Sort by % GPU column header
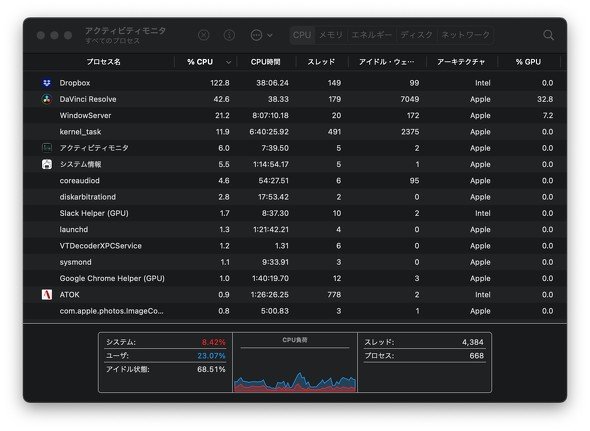 pyautogui.click(x=528, y=62)
